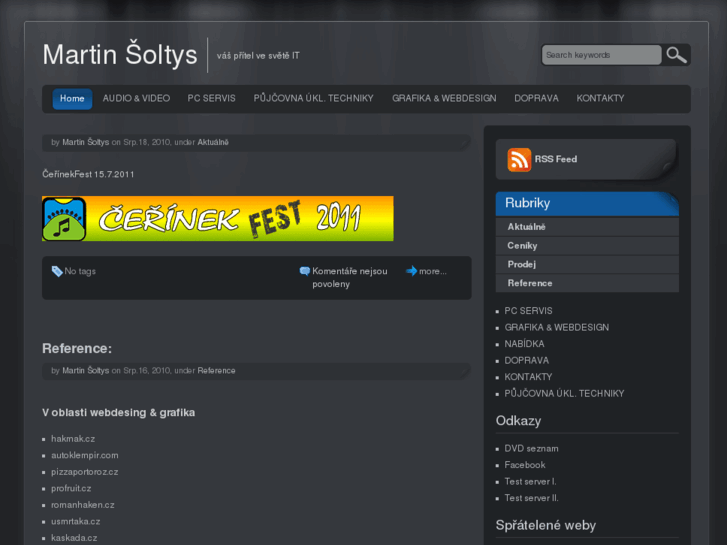Screen dimensions: 727x545
Task: Click the Odkazy sidebar heading
Action: [518, 421]
